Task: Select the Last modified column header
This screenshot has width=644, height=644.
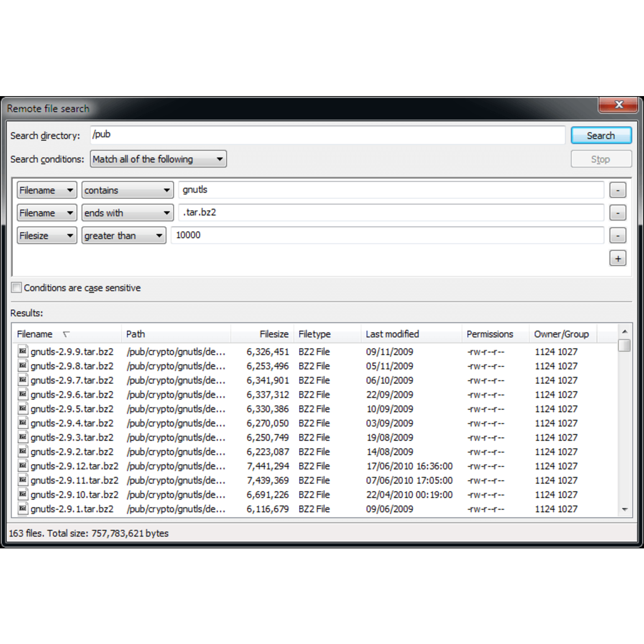Action: click(x=392, y=334)
